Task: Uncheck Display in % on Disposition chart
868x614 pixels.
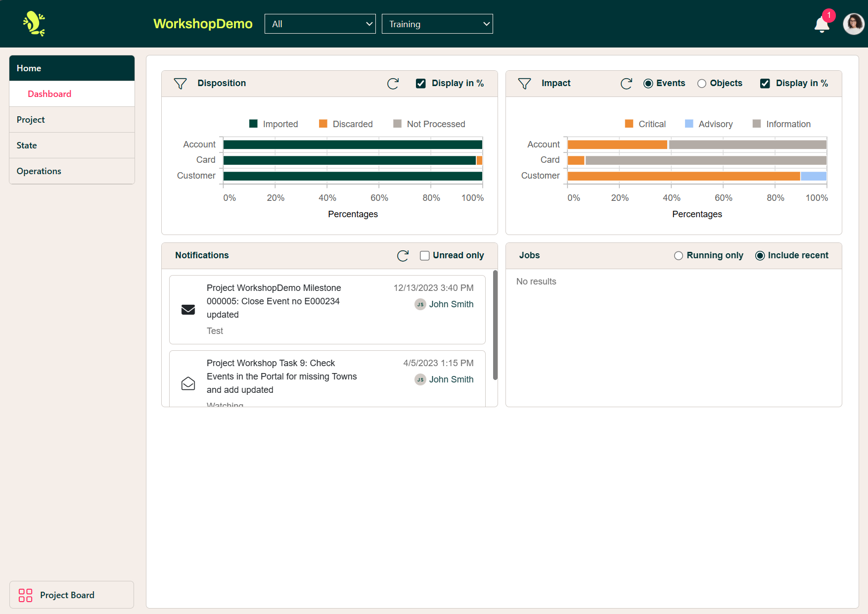Action: 421,83
